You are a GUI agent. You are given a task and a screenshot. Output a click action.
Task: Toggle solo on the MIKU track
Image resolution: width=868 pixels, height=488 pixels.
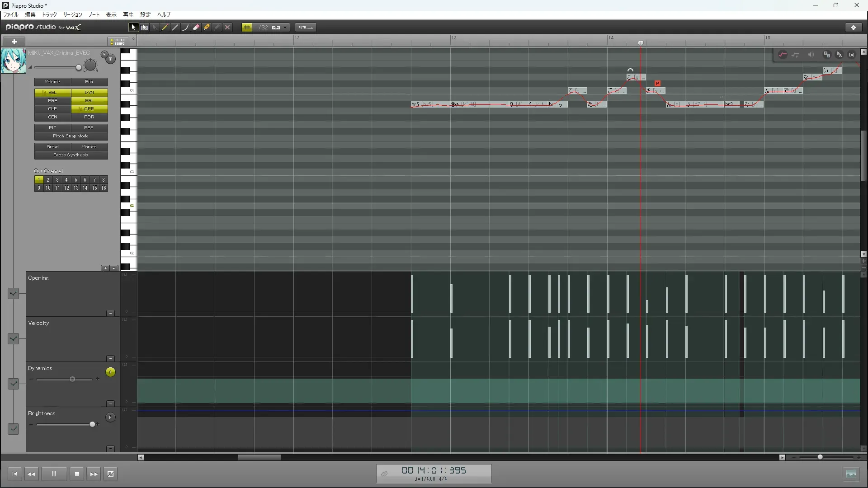(x=104, y=55)
